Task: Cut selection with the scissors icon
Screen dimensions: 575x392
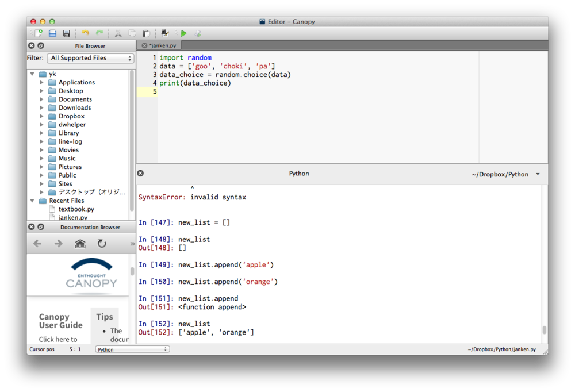Action: 118,33
